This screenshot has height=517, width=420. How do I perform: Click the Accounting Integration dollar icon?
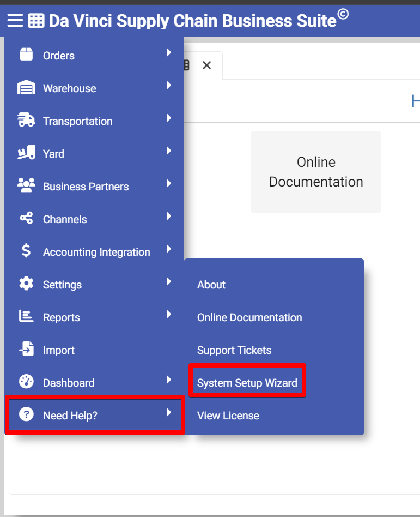[x=26, y=250]
